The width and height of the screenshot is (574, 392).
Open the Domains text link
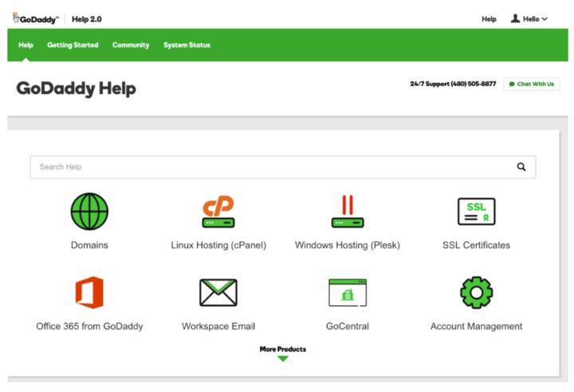[89, 245]
